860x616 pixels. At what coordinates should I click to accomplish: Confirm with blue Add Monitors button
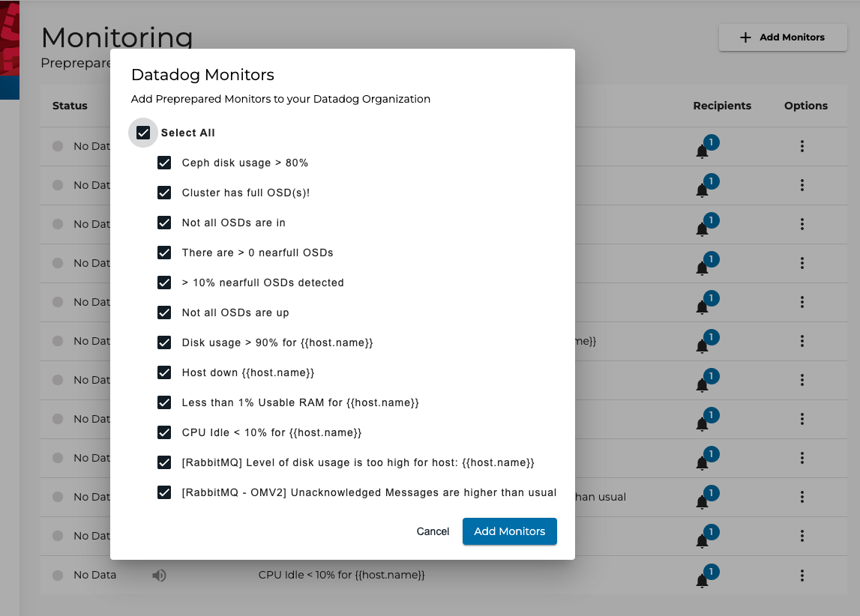pos(510,531)
